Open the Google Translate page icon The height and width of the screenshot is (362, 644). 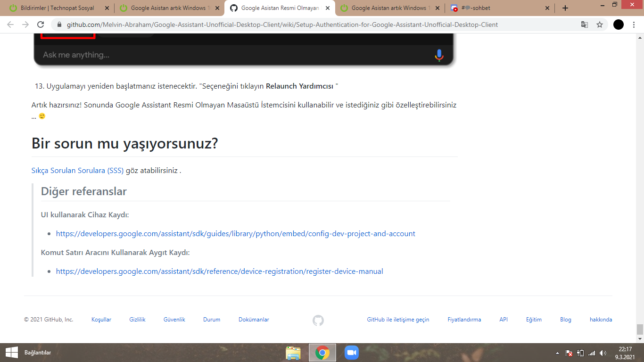click(x=585, y=25)
